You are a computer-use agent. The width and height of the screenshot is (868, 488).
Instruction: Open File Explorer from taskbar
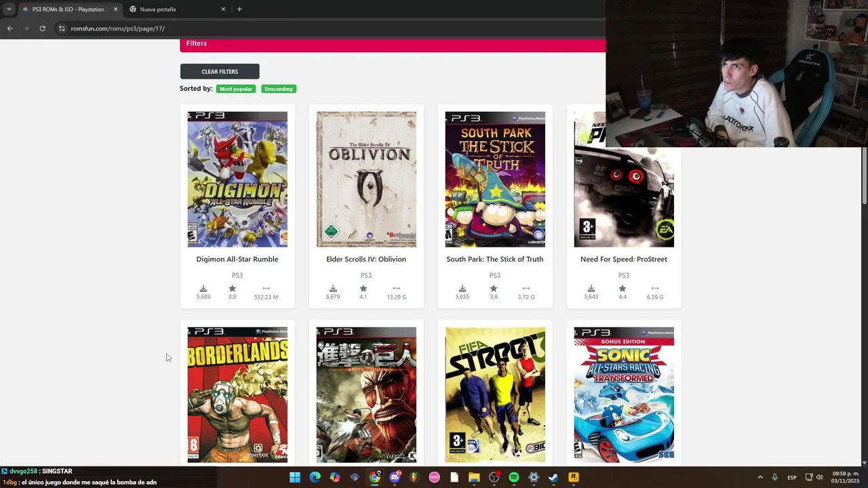pyautogui.click(x=474, y=477)
